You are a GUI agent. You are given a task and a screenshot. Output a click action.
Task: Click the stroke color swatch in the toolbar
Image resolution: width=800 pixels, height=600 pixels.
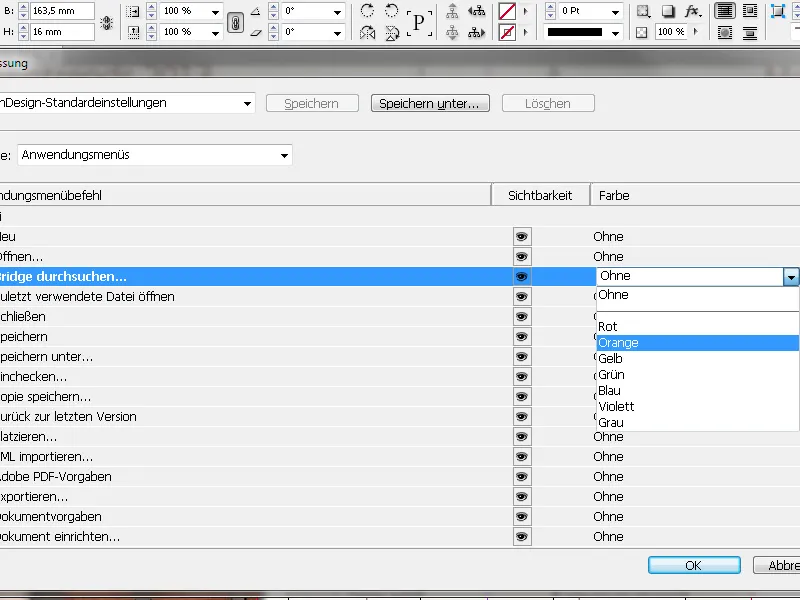click(507, 33)
